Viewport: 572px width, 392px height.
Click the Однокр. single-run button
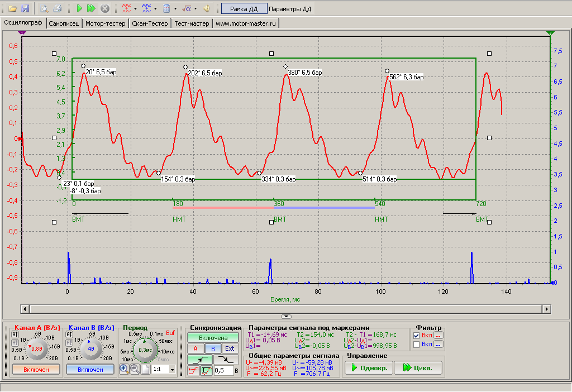(x=369, y=367)
